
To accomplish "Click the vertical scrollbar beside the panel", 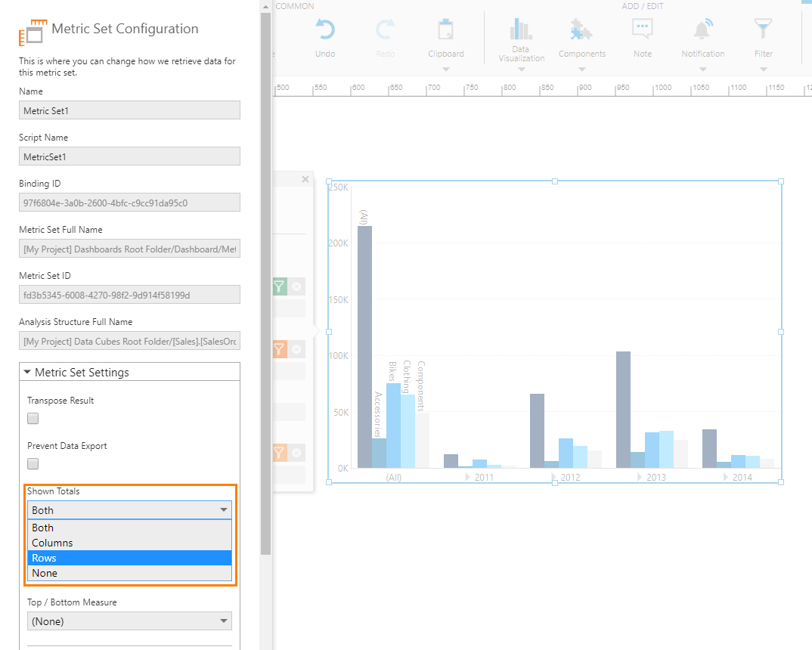I will click(x=265, y=302).
